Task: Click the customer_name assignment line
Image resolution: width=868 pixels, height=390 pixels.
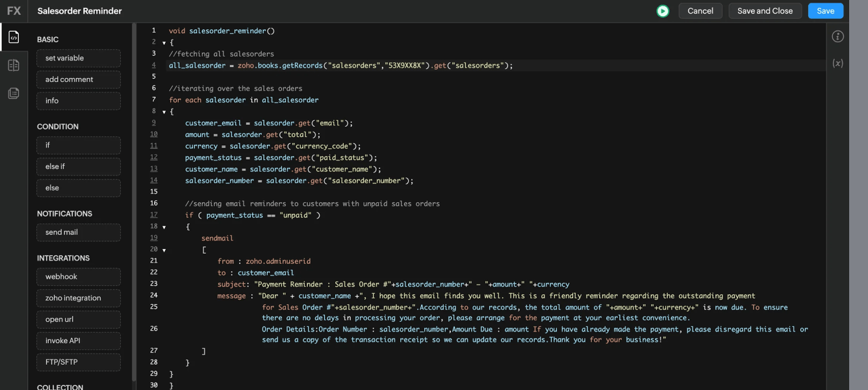Action: (x=283, y=170)
